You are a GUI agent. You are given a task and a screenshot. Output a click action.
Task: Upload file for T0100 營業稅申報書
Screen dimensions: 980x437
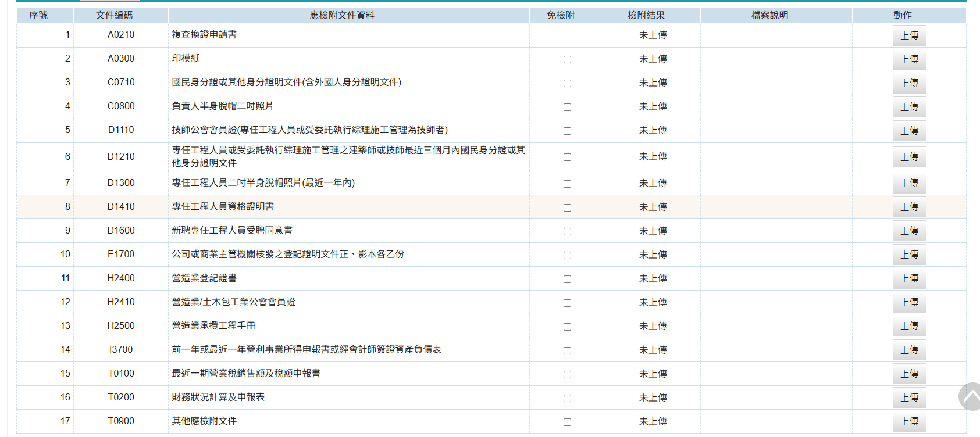(909, 374)
